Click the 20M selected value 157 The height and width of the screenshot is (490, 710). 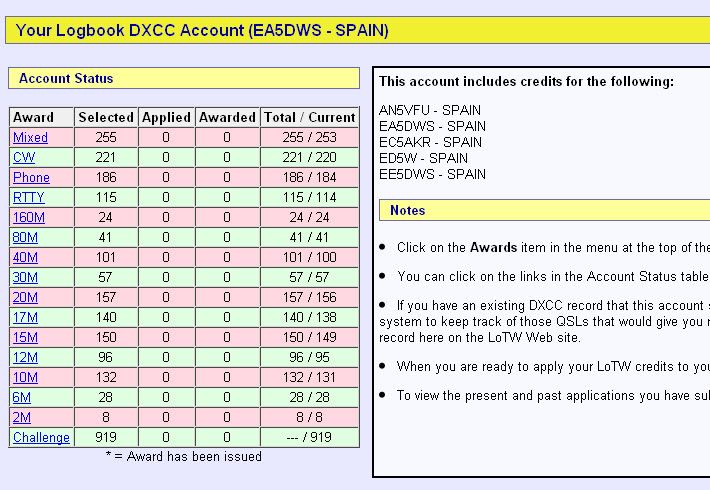coord(106,297)
